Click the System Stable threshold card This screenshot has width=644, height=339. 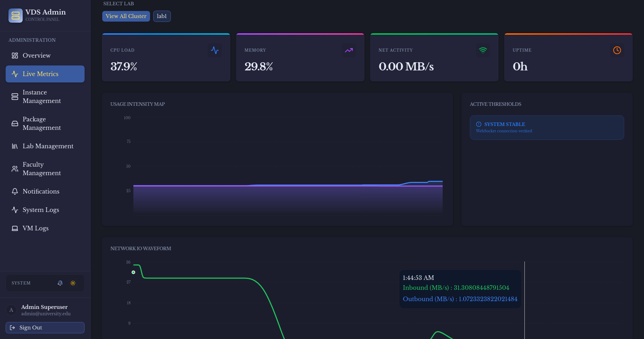point(547,127)
